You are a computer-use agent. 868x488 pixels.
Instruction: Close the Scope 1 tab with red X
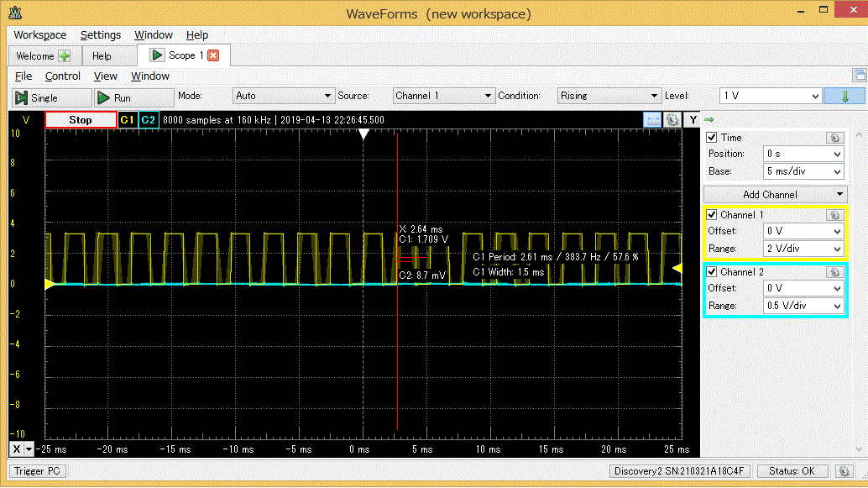click(213, 55)
